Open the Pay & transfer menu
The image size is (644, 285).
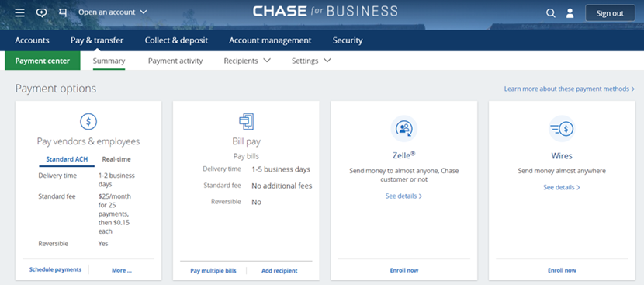pos(97,40)
